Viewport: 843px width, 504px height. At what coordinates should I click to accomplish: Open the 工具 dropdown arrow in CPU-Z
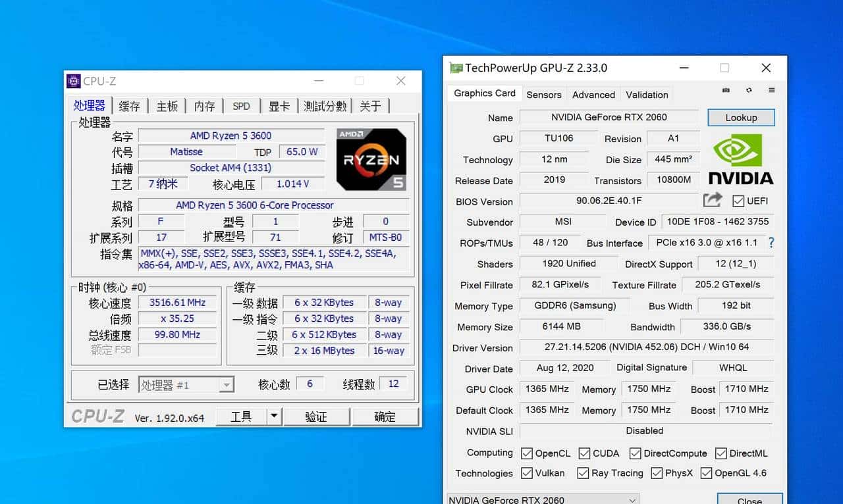coord(273,416)
